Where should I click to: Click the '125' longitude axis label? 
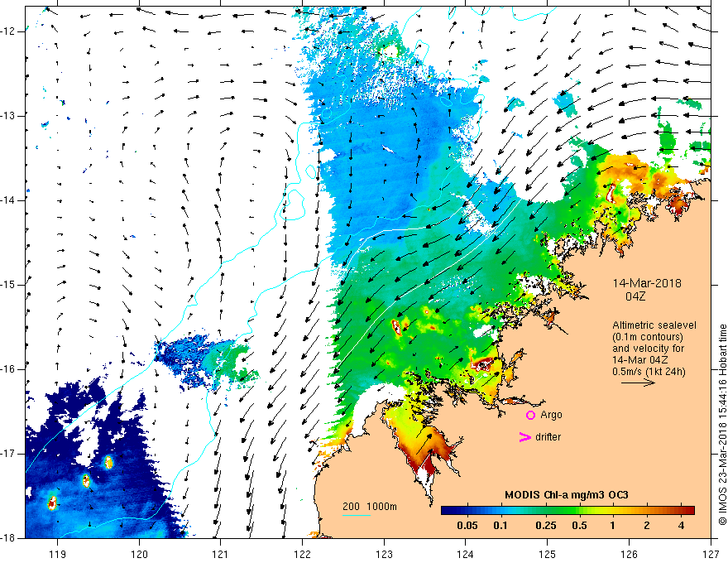548,554
